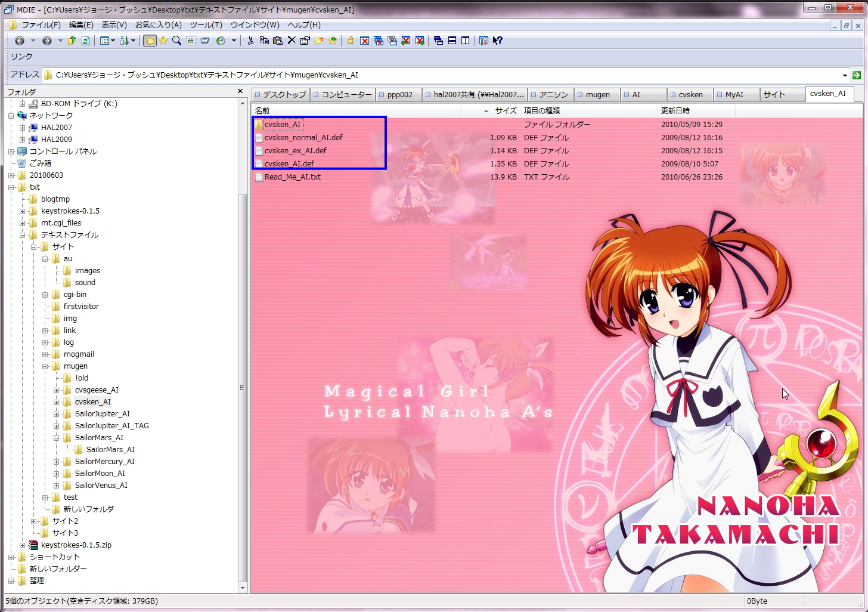Click the green Go button by address
This screenshot has width=868, height=612.
(857, 75)
